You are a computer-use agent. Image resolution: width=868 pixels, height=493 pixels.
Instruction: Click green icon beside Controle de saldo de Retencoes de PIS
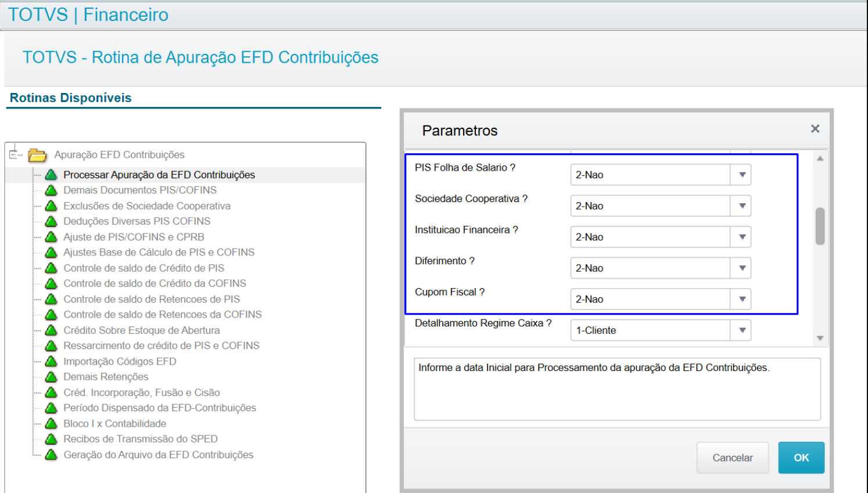point(51,299)
